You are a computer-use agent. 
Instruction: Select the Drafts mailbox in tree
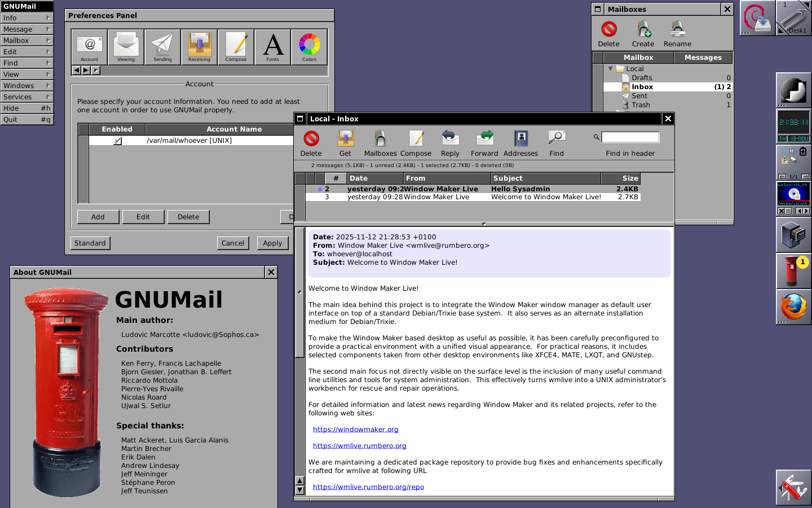(x=668, y=78)
